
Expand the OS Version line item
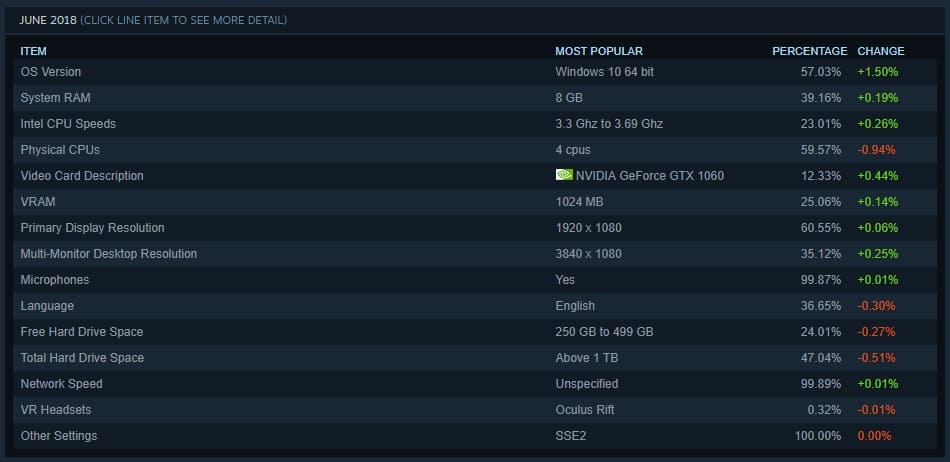click(474, 71)
